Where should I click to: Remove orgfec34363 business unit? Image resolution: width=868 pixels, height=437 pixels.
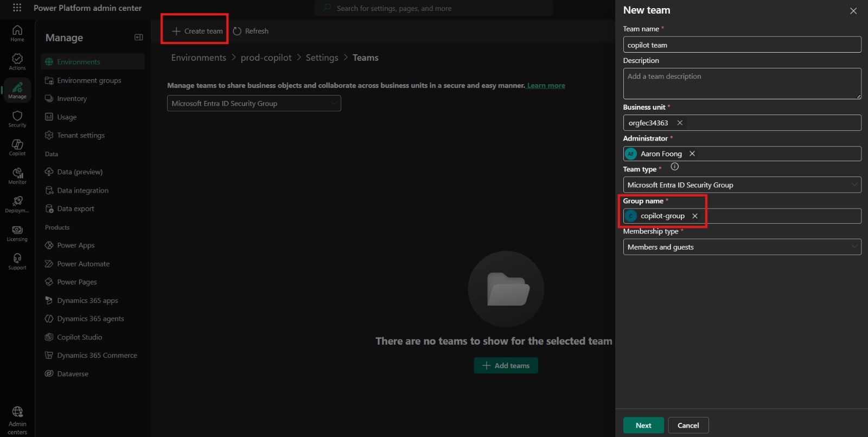[x=680, y=123]
